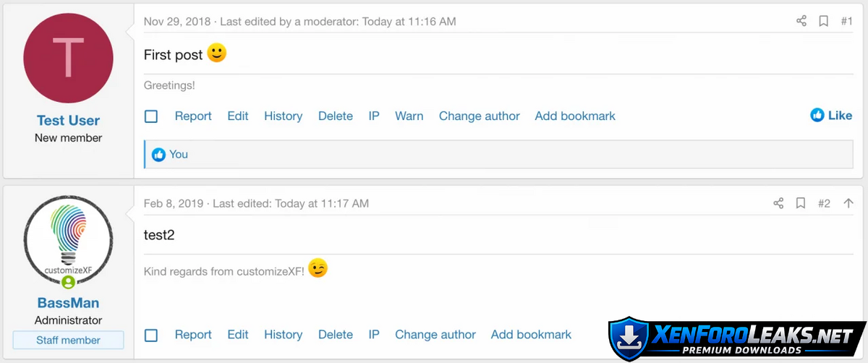Jump to parent with the up arrow icon
The image size is (868, 363).
click(x=848, y=204)
